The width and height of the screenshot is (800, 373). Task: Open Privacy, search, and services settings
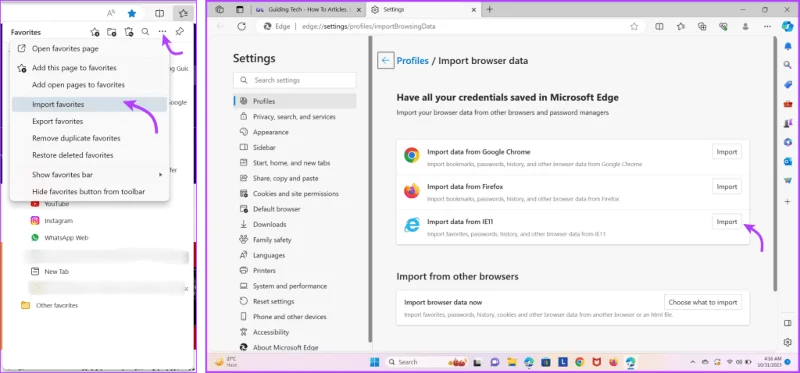pyautogui.click(x=294, y=117)
